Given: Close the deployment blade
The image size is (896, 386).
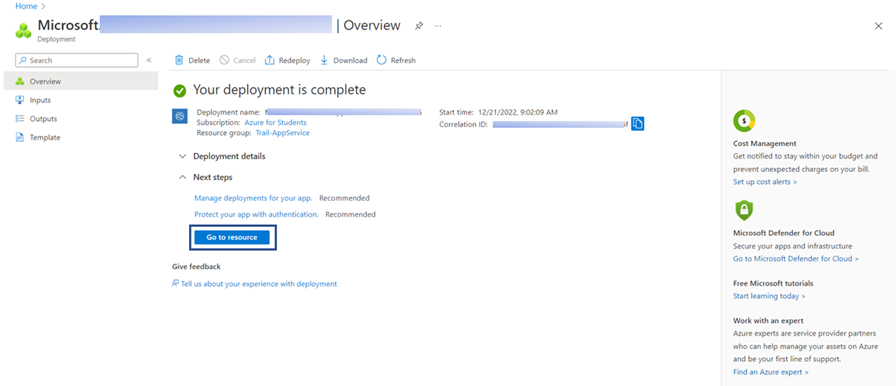Looking at the screenshot, I should (x=878, y=26).
